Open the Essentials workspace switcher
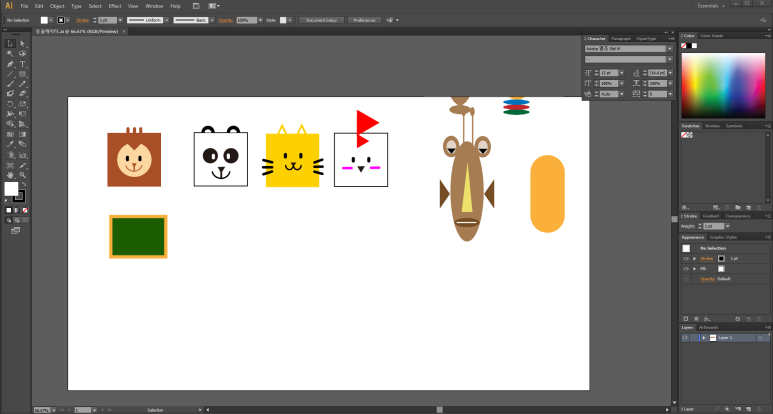This screenshot has width=773, height=414. [x=711, y=6]
